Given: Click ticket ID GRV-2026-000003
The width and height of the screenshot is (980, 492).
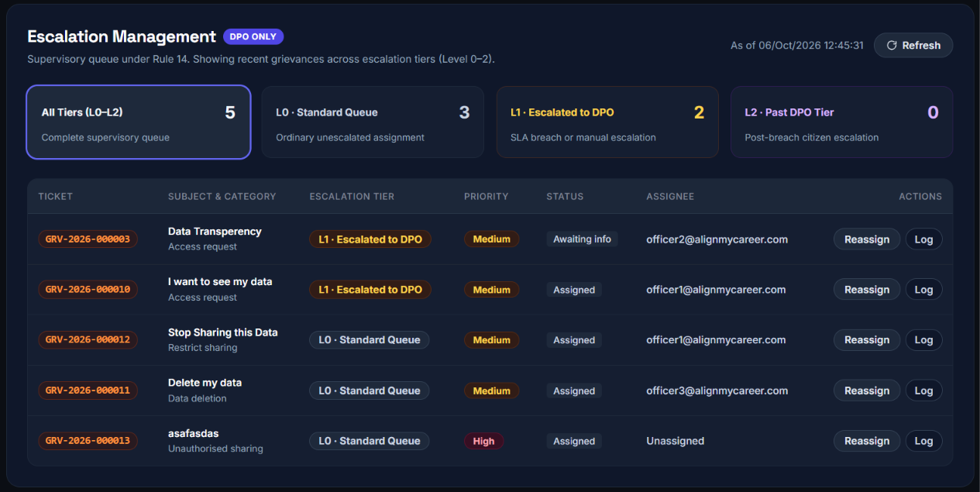Looking at the screenshot, I should [88, 239].
